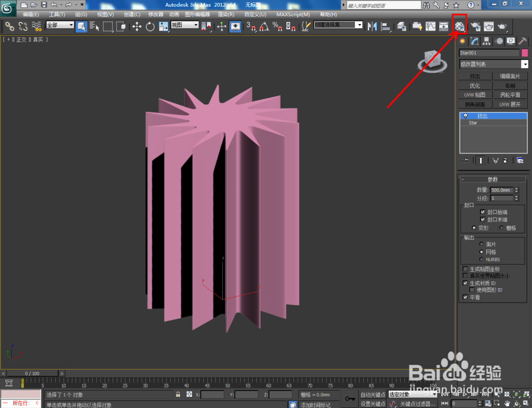The image size is (532, 408).
Task: Open the MAXScript(M) menu
Action: tap(293, 14)
